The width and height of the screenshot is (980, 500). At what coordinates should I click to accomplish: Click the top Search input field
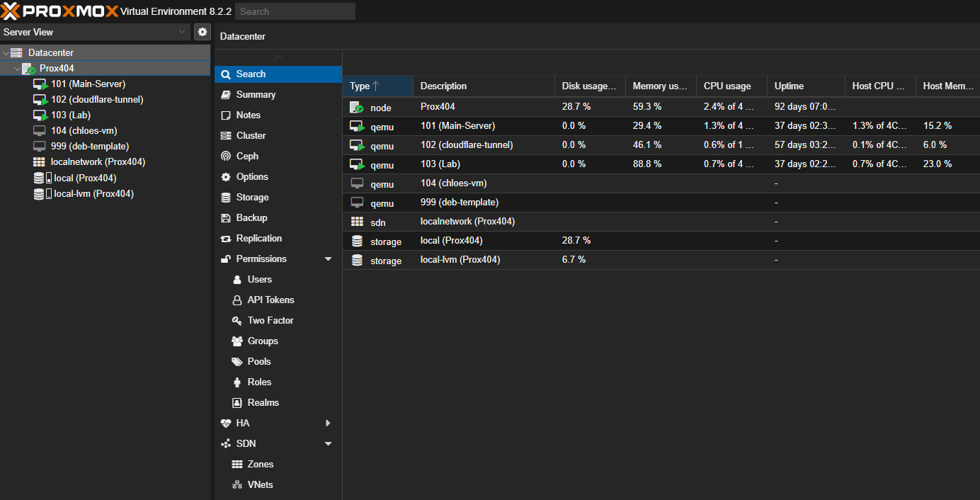point(295,11)
